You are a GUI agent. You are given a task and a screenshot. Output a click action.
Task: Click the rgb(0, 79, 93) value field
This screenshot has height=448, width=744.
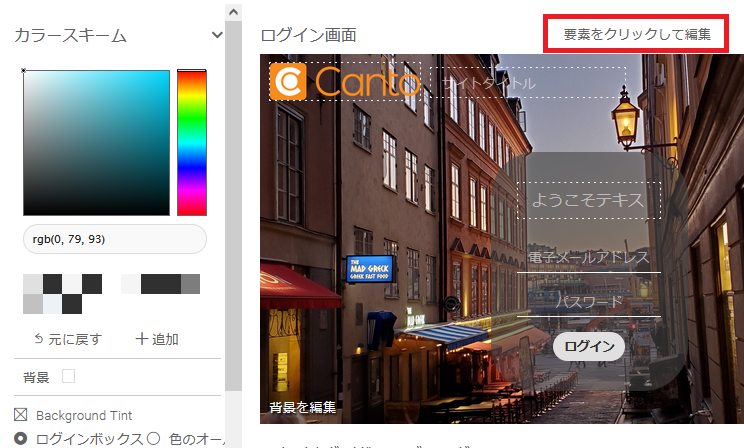[x=114, y=239]
